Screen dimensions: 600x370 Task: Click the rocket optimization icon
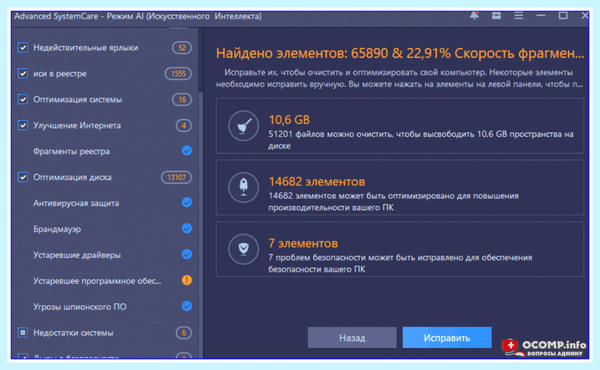click(x=243, y=187)
